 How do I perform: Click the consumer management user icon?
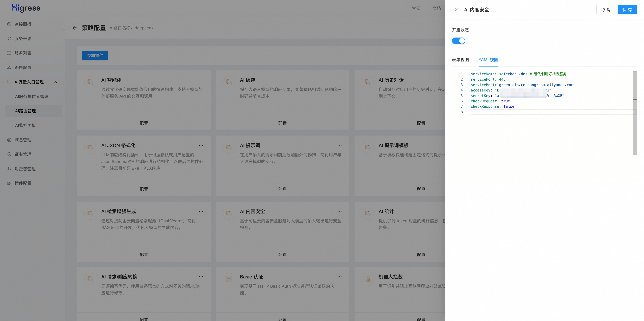(9, 169)
